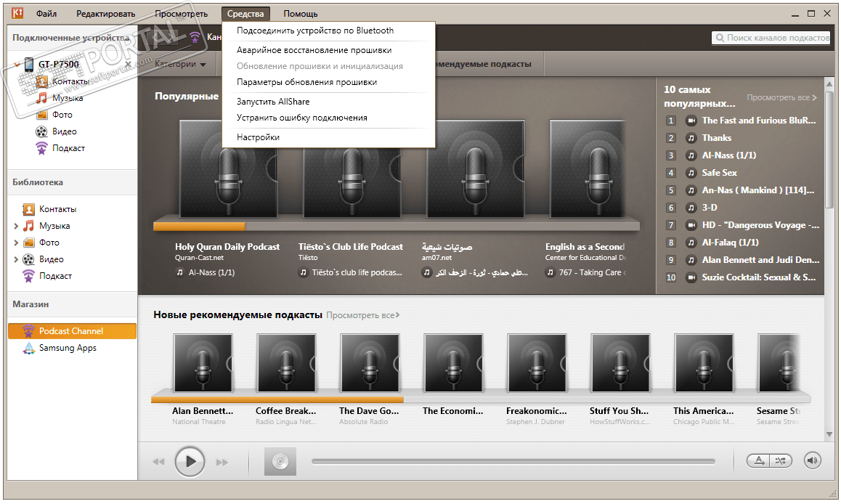The width and height of the screenshot is (841, 504).
Task: Select library Видео reel icon
Action: click(28, 259)
